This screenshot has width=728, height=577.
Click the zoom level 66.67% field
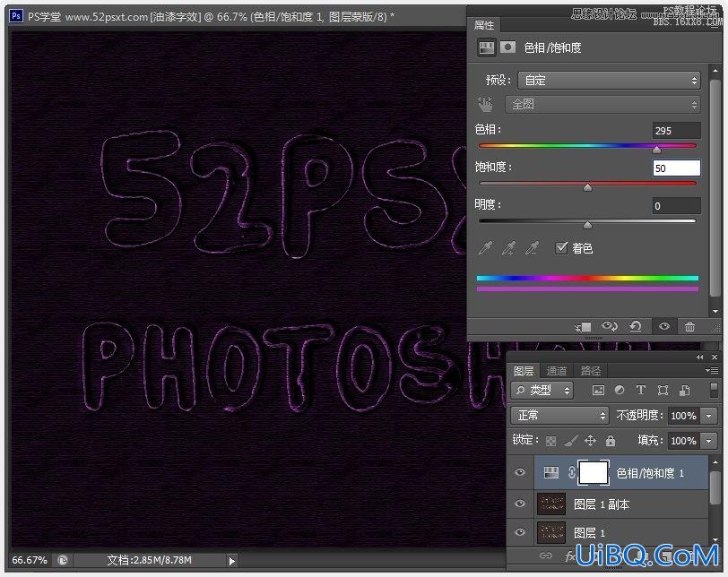click(30, 560)
